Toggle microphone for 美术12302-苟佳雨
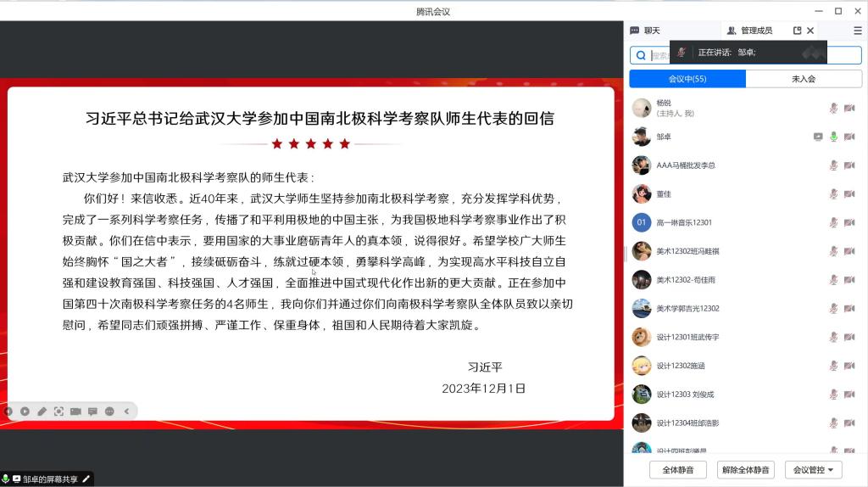 [x=834, y=280]
